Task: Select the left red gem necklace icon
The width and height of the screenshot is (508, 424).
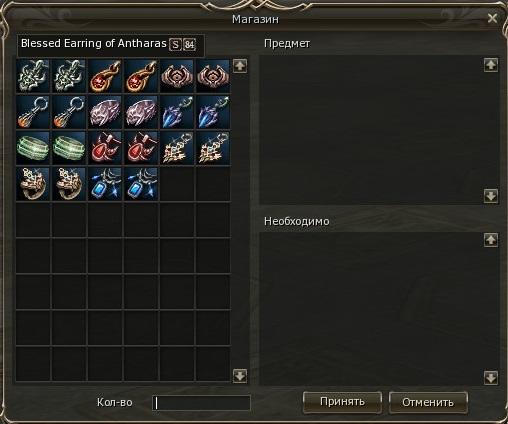Action: coord(105,148)
